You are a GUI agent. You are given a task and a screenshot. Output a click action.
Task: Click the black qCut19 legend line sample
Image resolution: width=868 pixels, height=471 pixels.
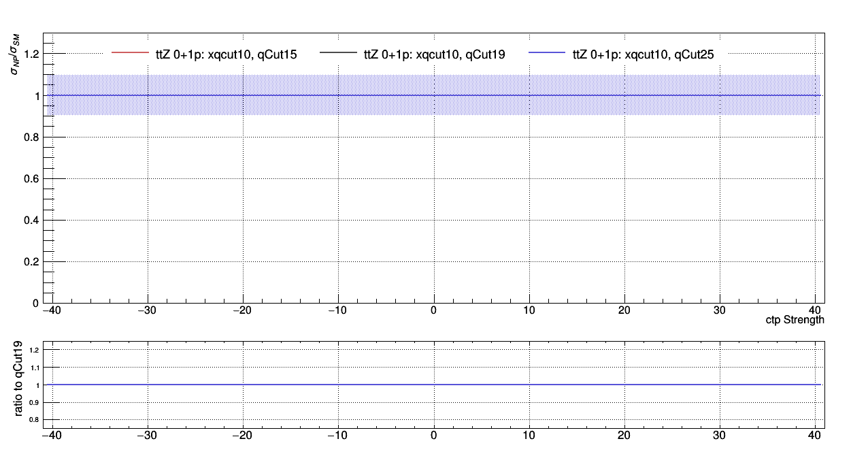338,52
